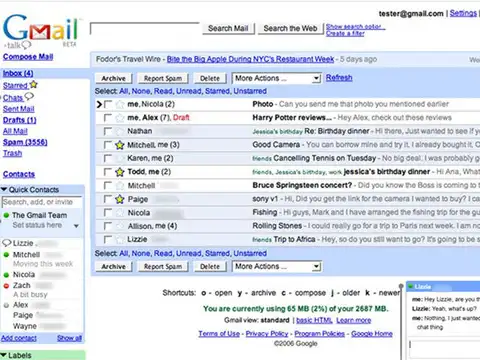Open the Set status here dropdown arrow
The width and height of the screenshot is (480, 360).
pos(76,226)
